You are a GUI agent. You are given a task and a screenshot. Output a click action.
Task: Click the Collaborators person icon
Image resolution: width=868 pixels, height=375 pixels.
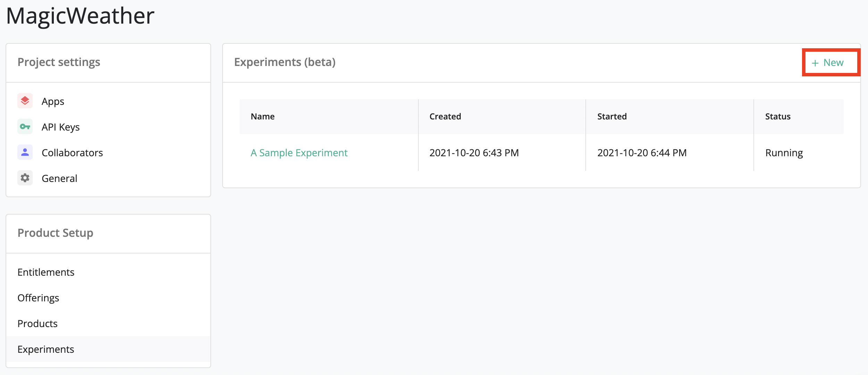click(25, 152)
